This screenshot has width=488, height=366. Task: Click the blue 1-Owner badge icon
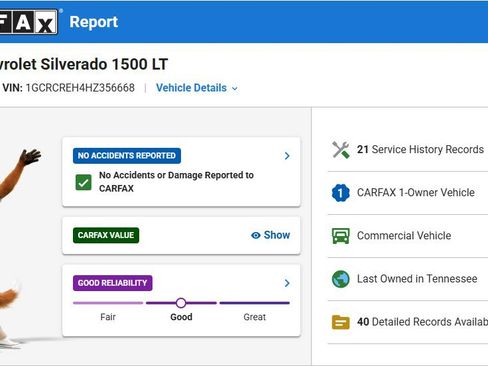pyautogui.click(x=341, y=193)
